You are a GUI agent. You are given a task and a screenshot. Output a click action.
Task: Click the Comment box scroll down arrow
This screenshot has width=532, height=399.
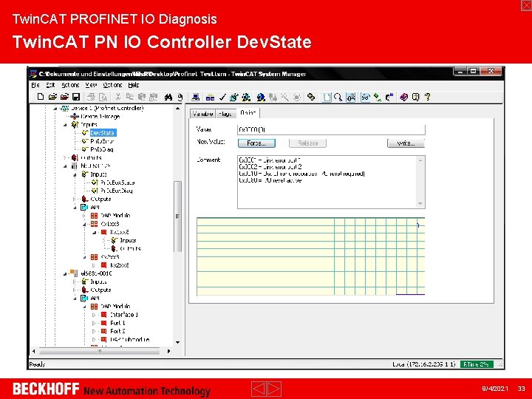(x=420, y=204)
